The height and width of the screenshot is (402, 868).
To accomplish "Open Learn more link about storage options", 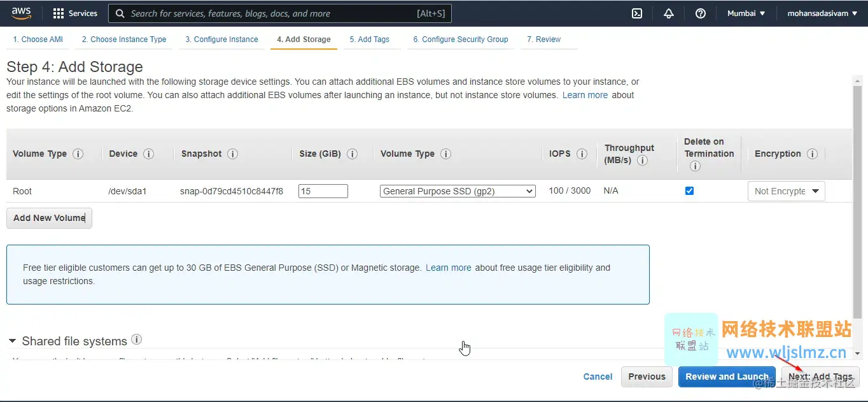I will (585, 95).
